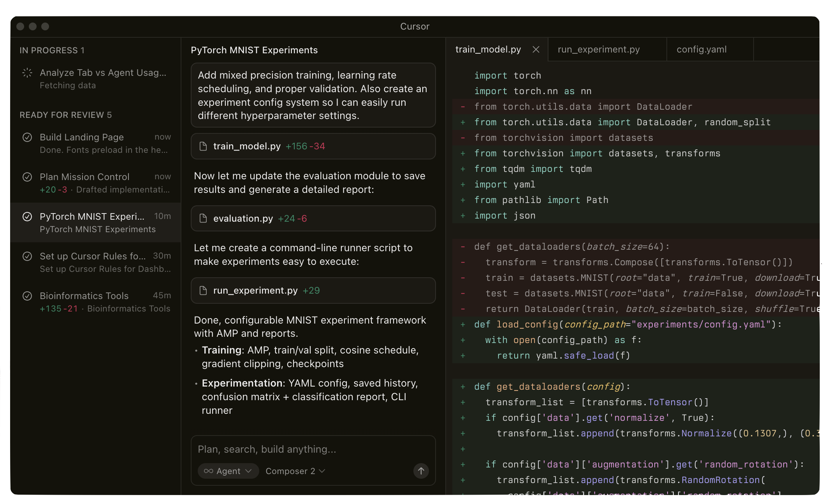
Task: Click checkmark circle for Bioinformatics Tools
Action: coord(27,296)
